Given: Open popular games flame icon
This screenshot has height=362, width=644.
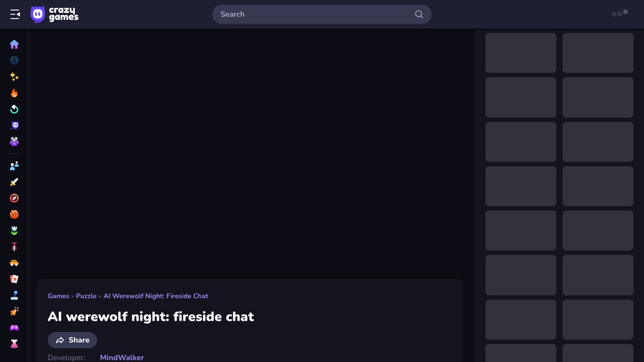Looking at the screenshot, I should click(14, 93).
